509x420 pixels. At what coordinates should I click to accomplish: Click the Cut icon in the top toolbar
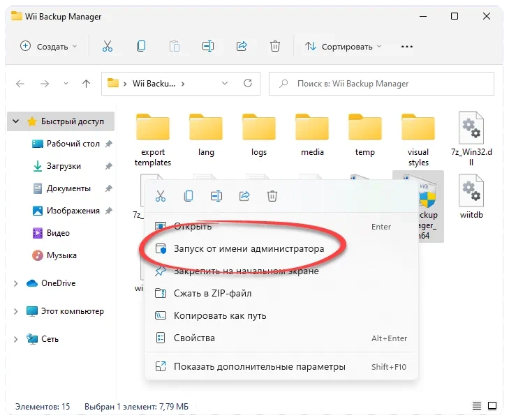click(107, 46)
